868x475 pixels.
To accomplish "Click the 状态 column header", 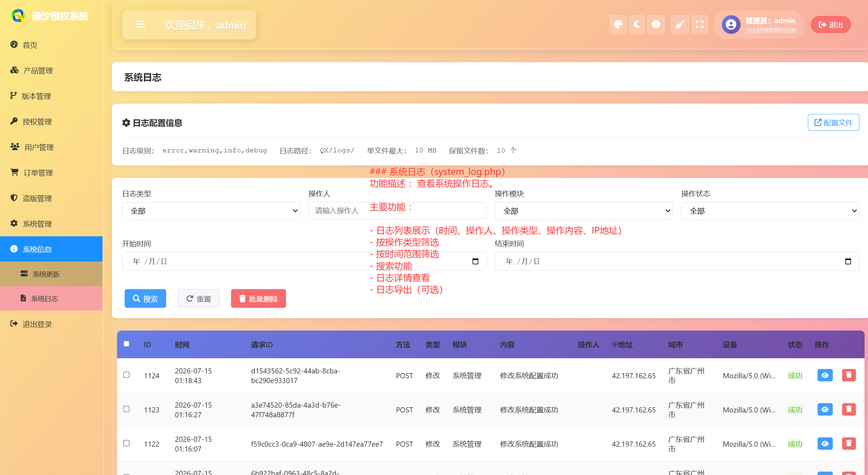I will click(795, 345).
